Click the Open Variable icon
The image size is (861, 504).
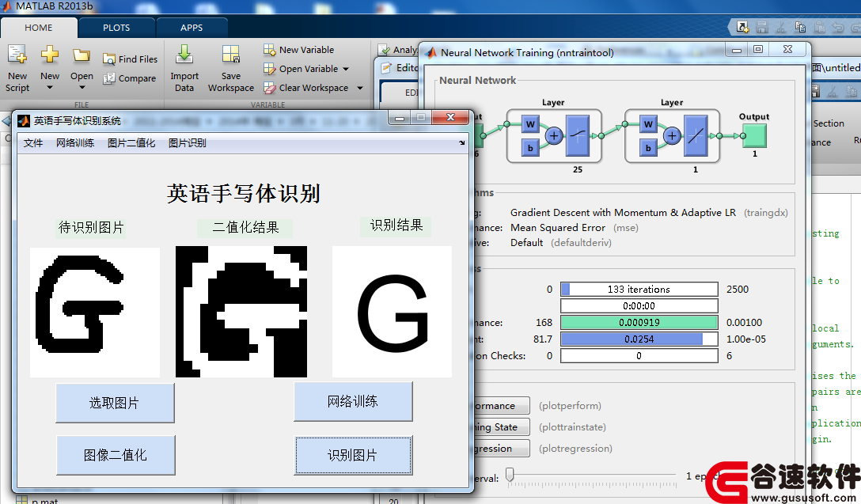coord(269,69)
